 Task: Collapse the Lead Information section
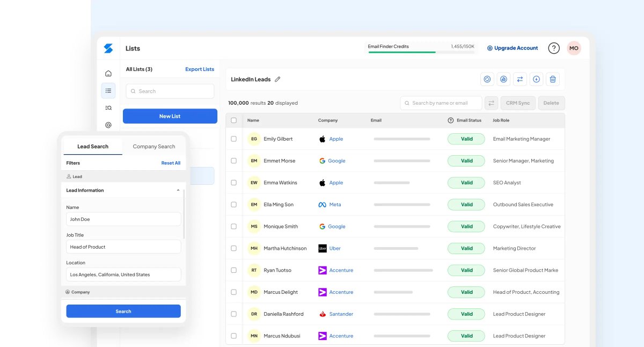pyautogui.click(x=178, y=190)
